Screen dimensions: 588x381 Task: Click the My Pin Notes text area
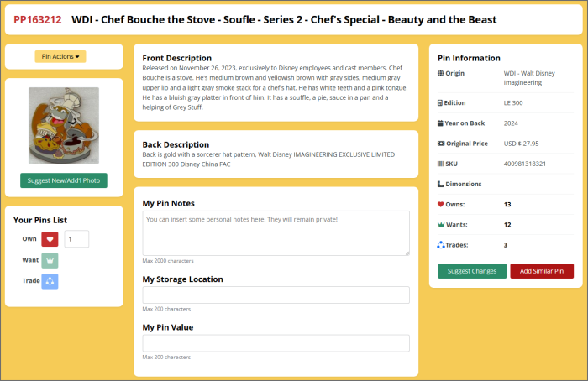[x=276, y=232]
